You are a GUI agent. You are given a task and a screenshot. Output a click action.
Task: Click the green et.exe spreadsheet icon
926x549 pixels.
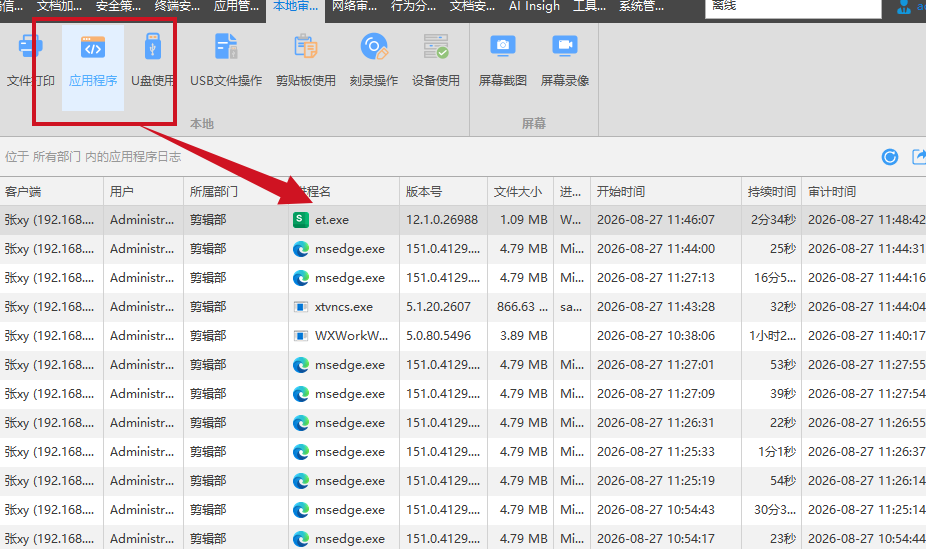301,220
